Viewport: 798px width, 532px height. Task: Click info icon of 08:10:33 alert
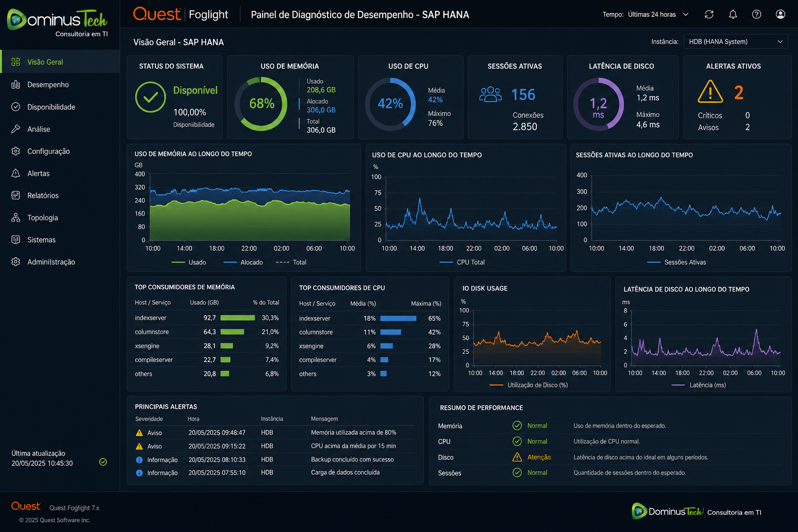(139, 460)
